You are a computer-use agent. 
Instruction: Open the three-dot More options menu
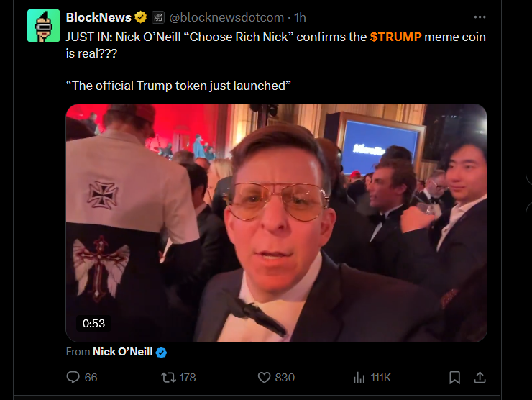point(480,17)
